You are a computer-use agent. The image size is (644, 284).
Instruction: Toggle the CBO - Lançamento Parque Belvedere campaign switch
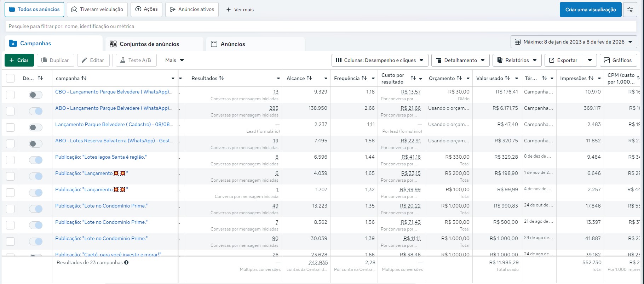coord(36,95)
